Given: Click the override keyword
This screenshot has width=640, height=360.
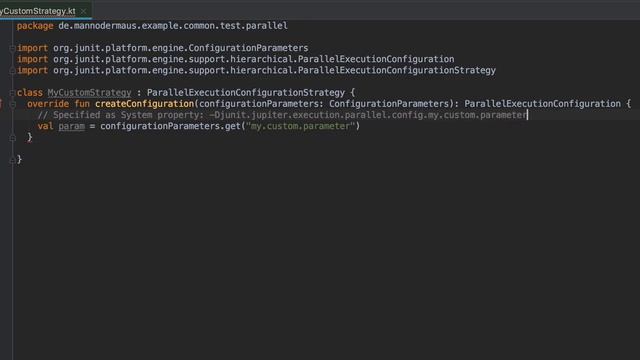Looking at the screenshot, I should (48, 104).
